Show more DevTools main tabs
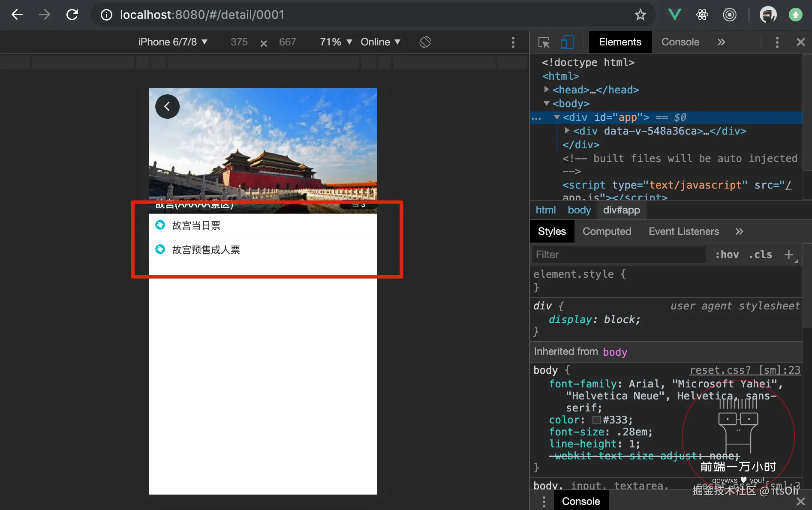 [x=721, y=42]
